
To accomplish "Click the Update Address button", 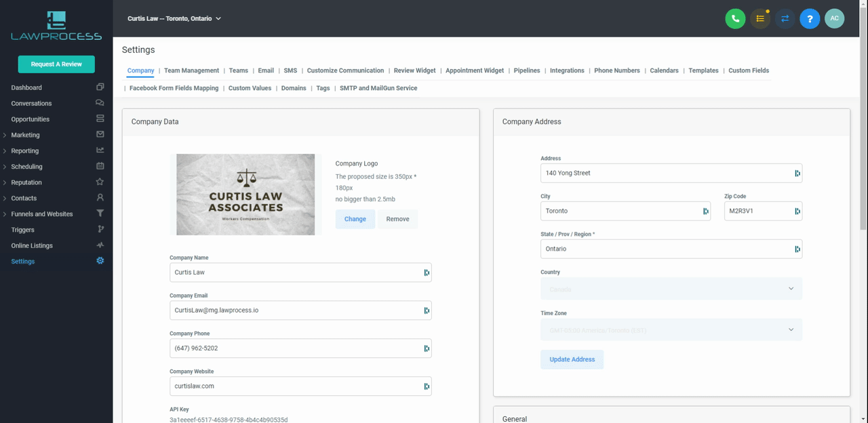I will click(572, 359).
